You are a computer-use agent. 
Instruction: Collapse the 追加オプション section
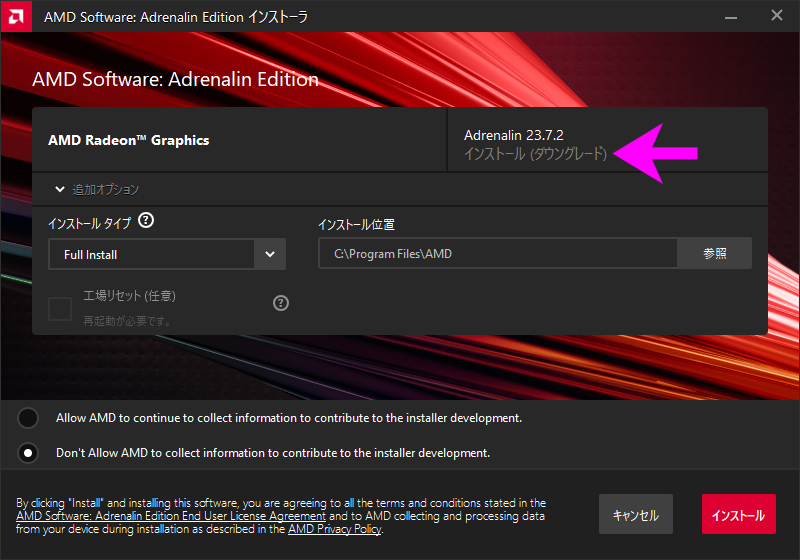[x=60, y=189]
